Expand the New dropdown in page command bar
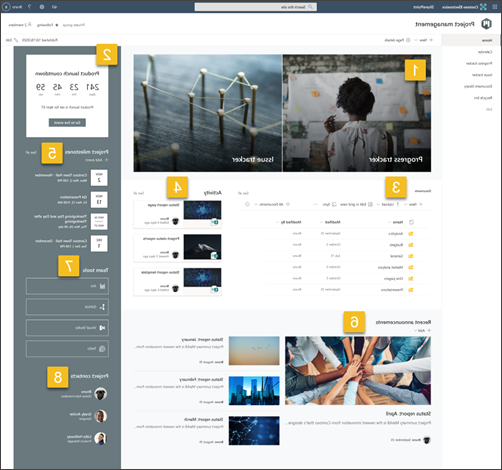The height and width of the screenshot is (470, 502). [x=415, y=40]
